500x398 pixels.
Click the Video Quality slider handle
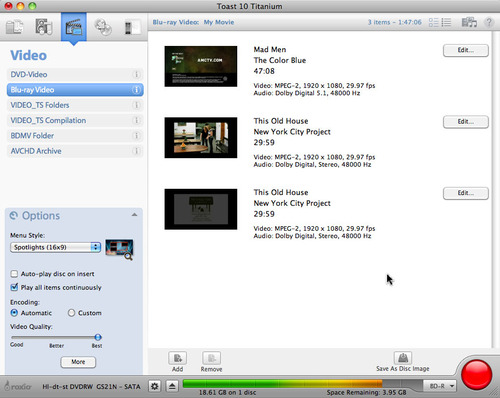tap(98, 337)
